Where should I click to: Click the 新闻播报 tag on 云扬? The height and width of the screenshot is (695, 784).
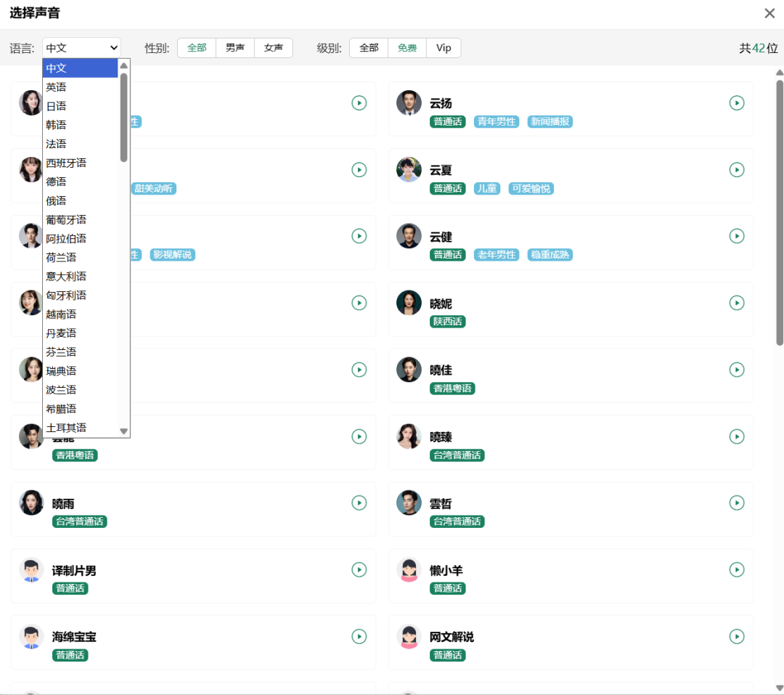pyautogui.click(x=550, y=121)
